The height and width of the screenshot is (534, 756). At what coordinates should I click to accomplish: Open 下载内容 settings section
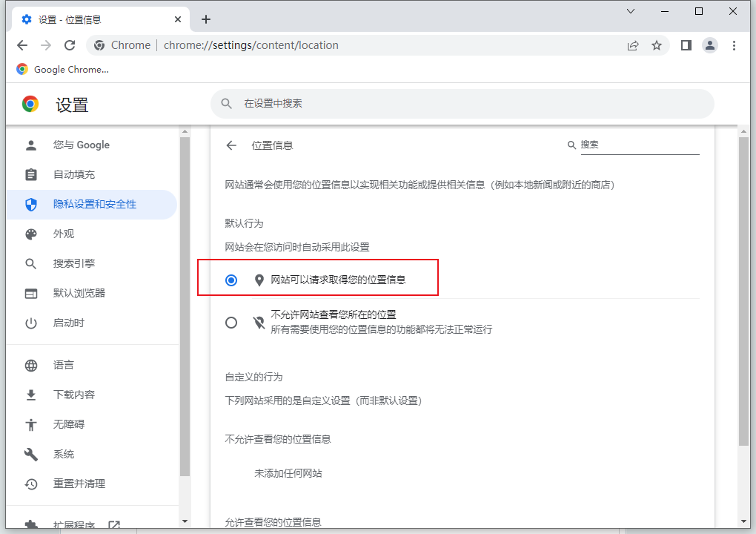[x=92, y=395]
